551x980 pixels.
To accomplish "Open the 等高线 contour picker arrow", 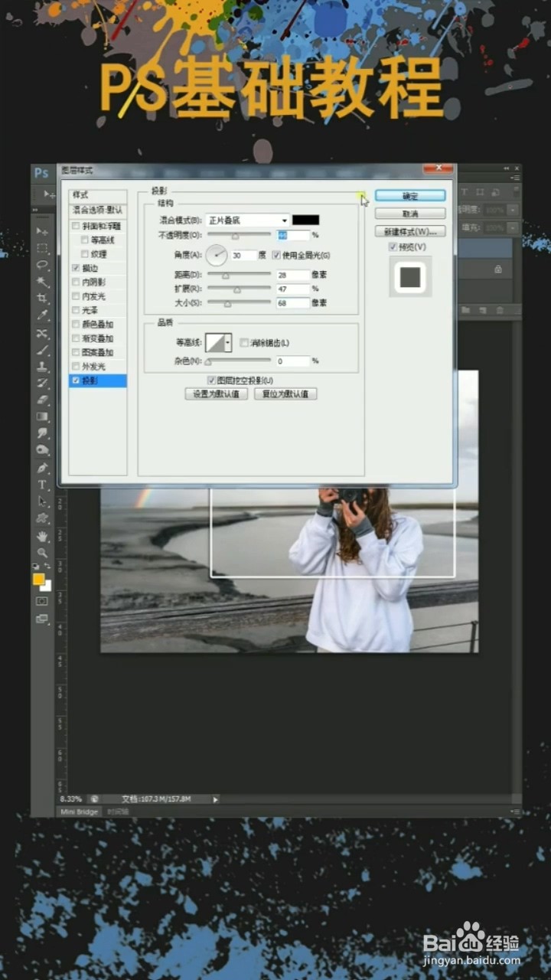I will (228, 342).
